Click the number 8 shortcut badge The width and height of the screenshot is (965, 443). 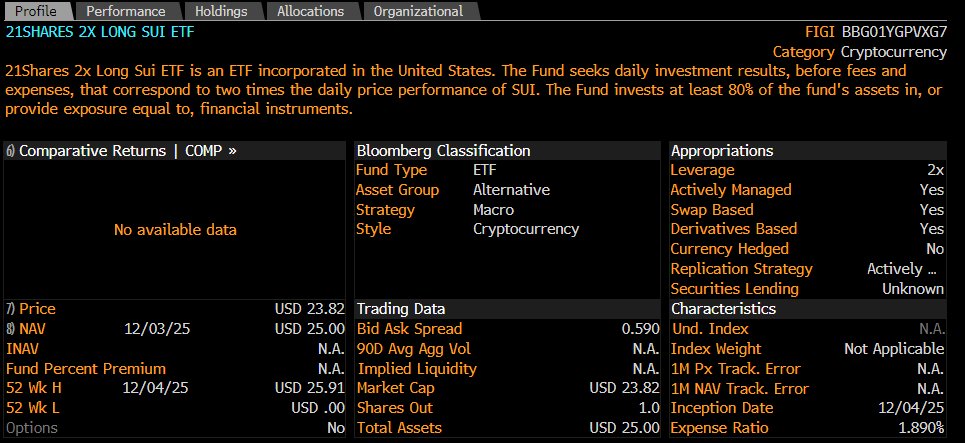[11, 329]
